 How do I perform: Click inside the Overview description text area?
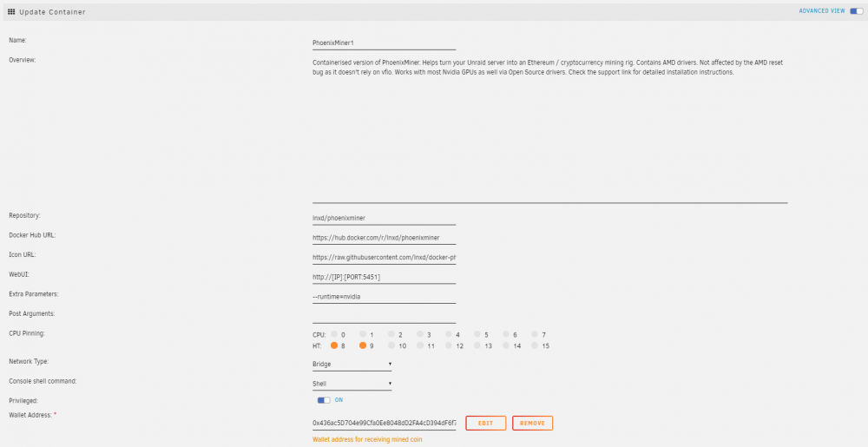coord(549,129)
